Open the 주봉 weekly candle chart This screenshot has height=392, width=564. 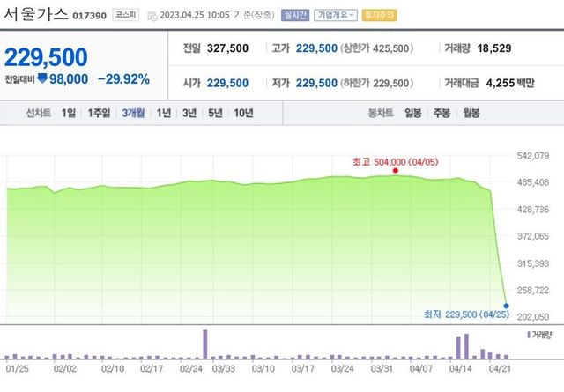click(x=442, y=113)
